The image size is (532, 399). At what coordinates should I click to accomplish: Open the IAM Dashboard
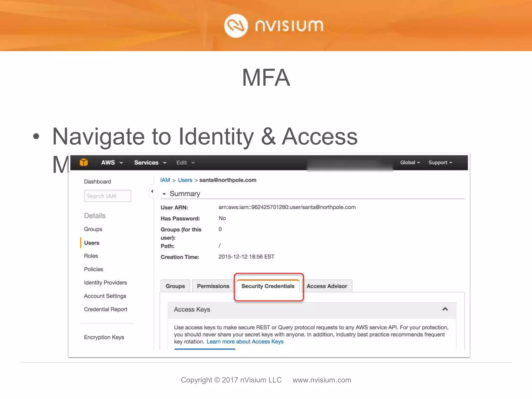(x=97, y=182)
